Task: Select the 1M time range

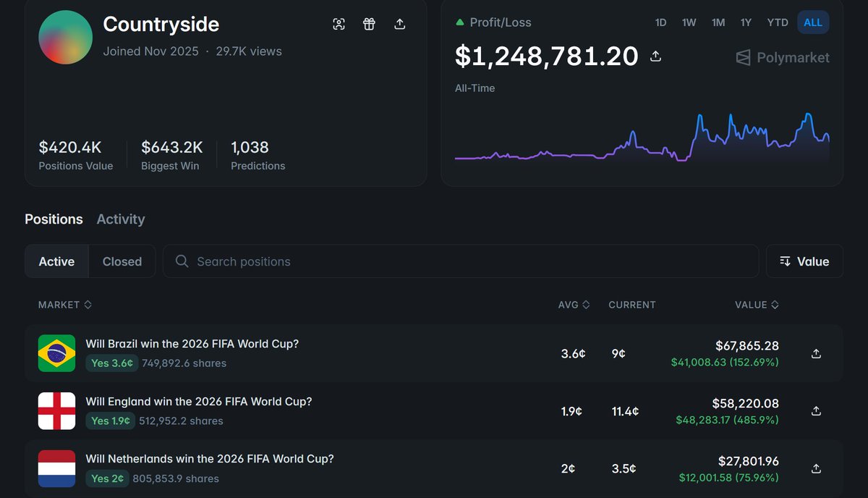Action: tap(718, 22)
